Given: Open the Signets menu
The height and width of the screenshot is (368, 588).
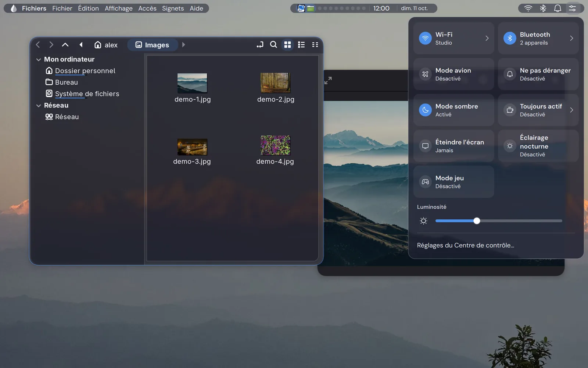Looking at the screenshot, I should click(x=173, y=8).
